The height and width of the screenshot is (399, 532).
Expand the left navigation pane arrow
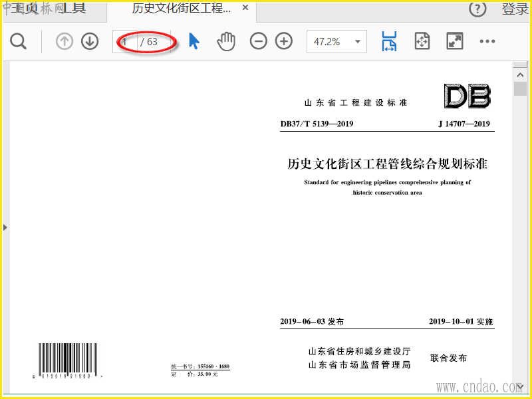tap(5, 227)
